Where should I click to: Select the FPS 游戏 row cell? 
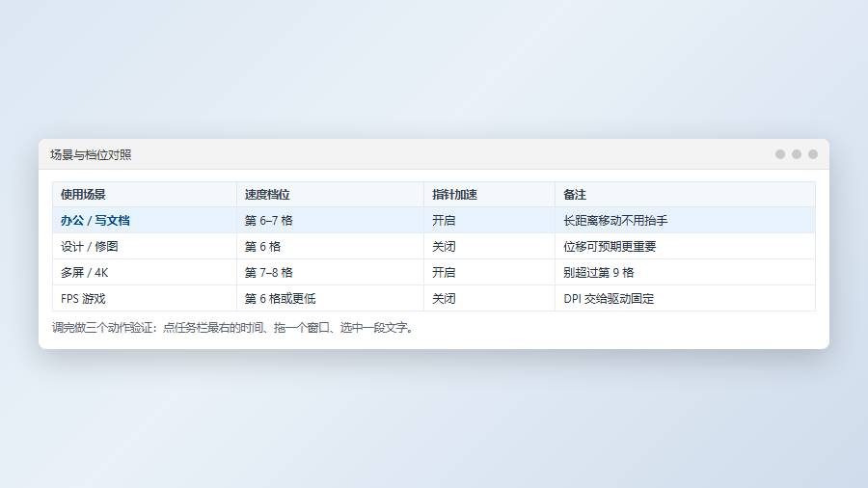[x=144, y=298]
